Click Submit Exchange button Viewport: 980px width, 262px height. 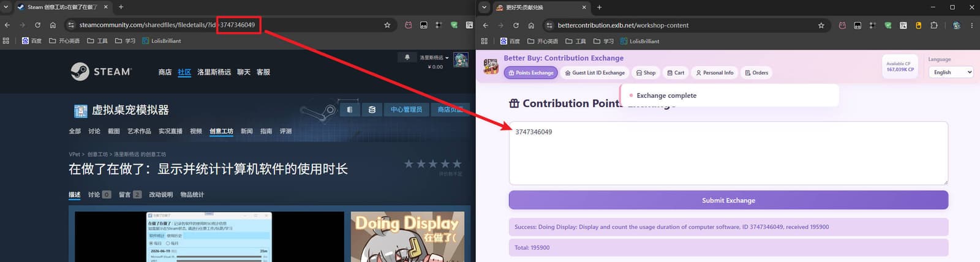coord(728,200)
